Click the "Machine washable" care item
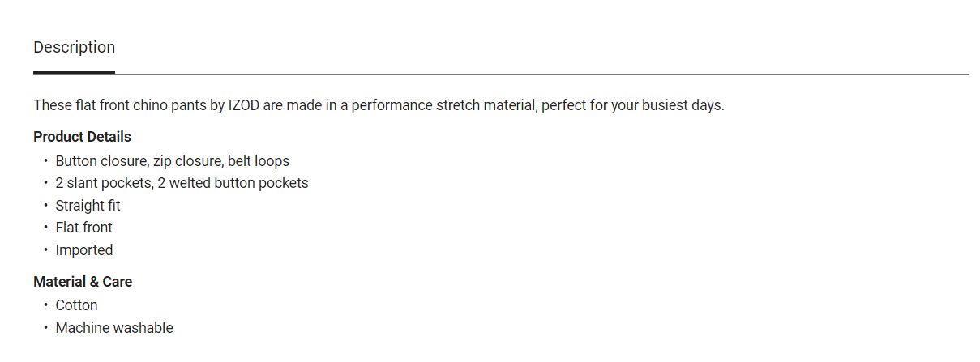 [x=114, y=328]
